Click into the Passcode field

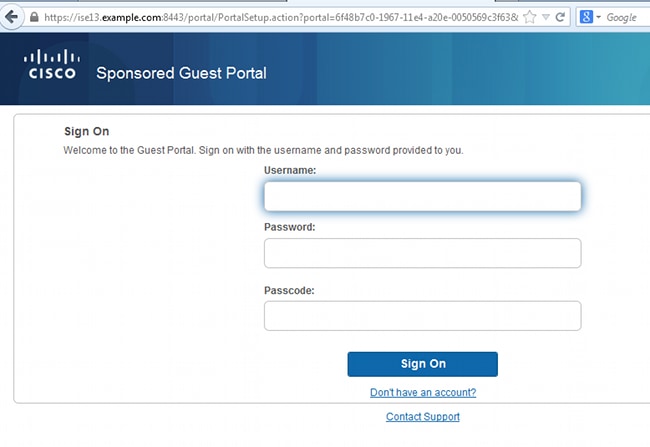(422, 316)
